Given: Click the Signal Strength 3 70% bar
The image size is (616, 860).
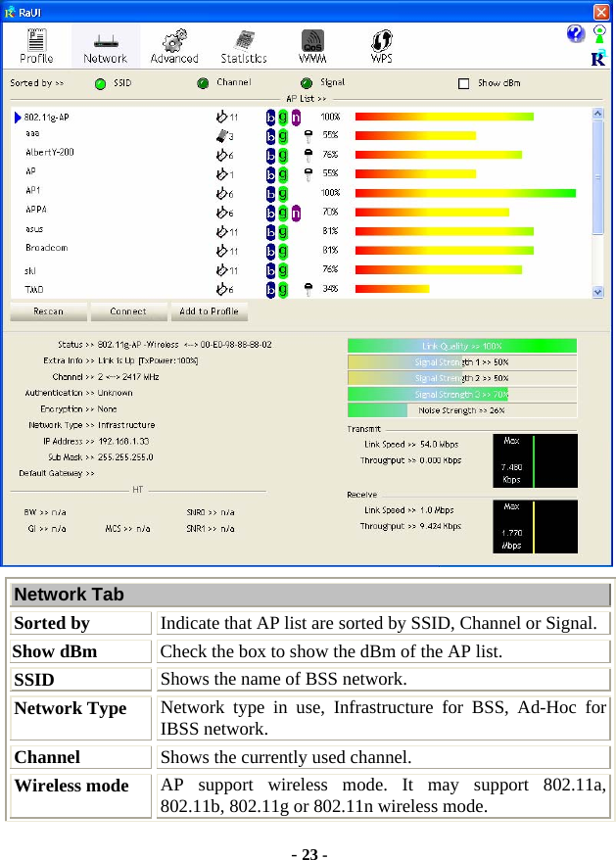Looking at the screenshot, I should pos(462,395).
